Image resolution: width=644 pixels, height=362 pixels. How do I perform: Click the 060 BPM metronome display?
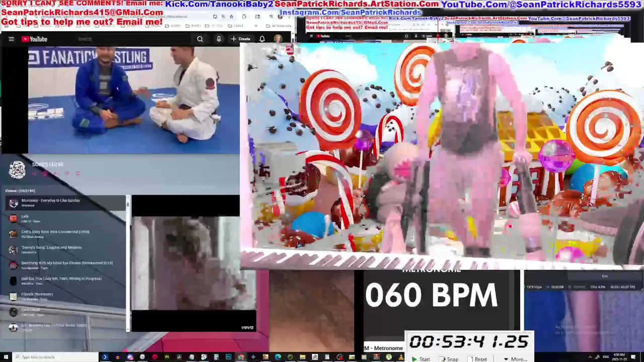click(431, 295)
